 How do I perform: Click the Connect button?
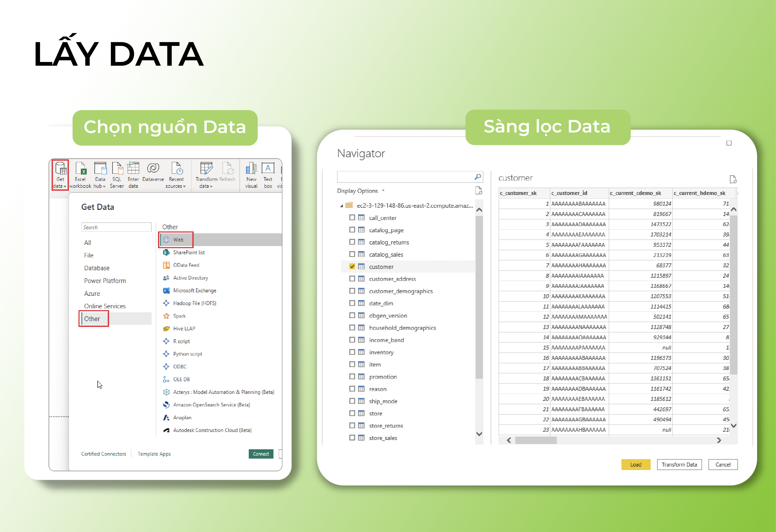coord(261,454)
